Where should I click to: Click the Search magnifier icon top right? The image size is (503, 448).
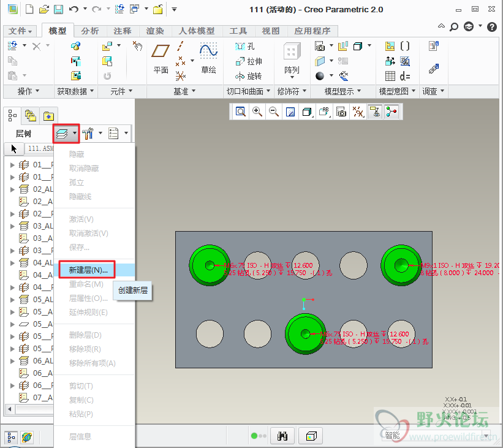click(454, 27)
